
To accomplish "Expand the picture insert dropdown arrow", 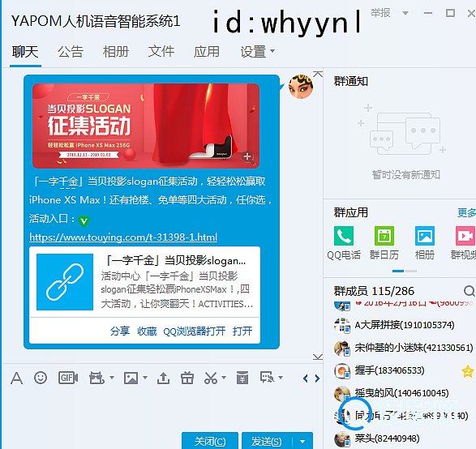I will pos(145,378).
